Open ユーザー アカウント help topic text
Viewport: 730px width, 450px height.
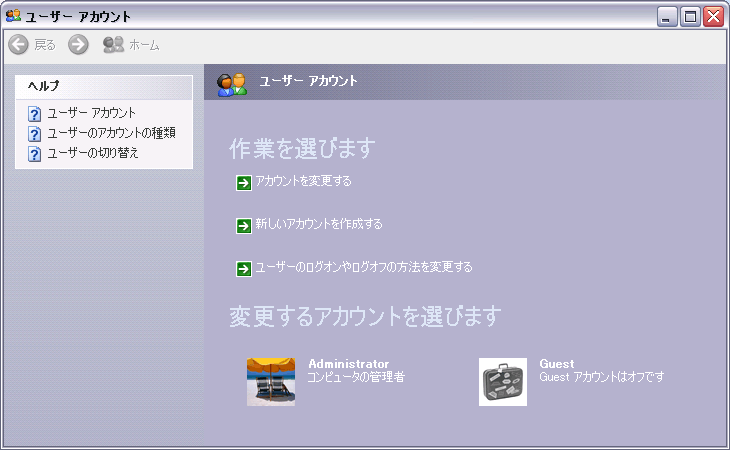tap(92, 113)
